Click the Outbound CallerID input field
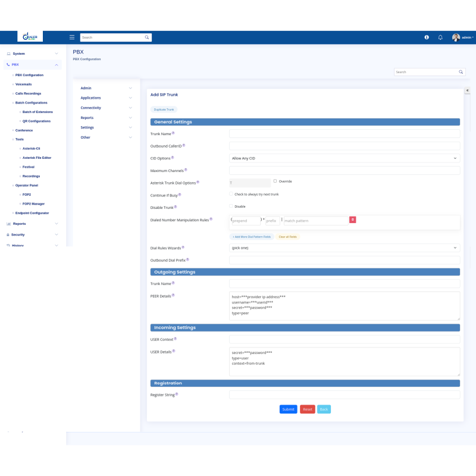The height and width of the screenshot is (476, 476). click(345, 146)
